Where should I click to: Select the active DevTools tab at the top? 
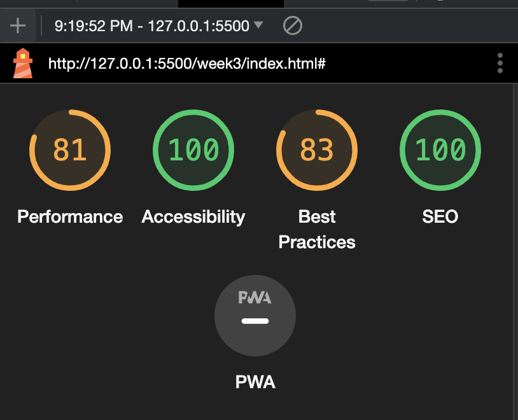(230, 3)
